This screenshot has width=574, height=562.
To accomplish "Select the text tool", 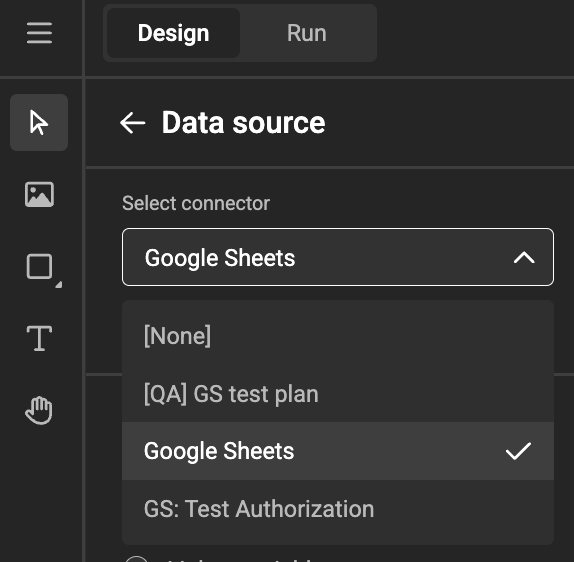I will tap(39, 338).
